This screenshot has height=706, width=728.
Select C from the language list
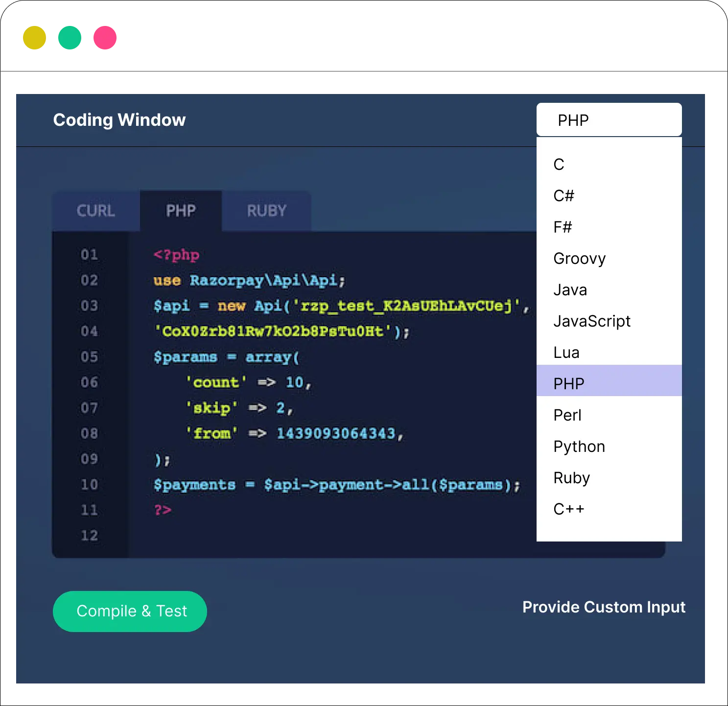(x=559, y=165)
